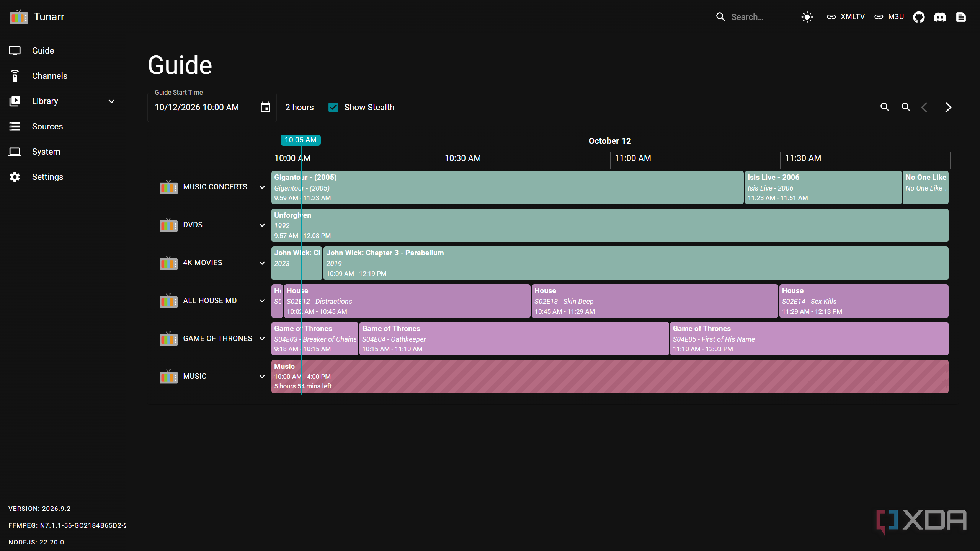Screen dimensions: 980x551
Task: Click the Guide Start Time field
Action: [x=212, y=108]
